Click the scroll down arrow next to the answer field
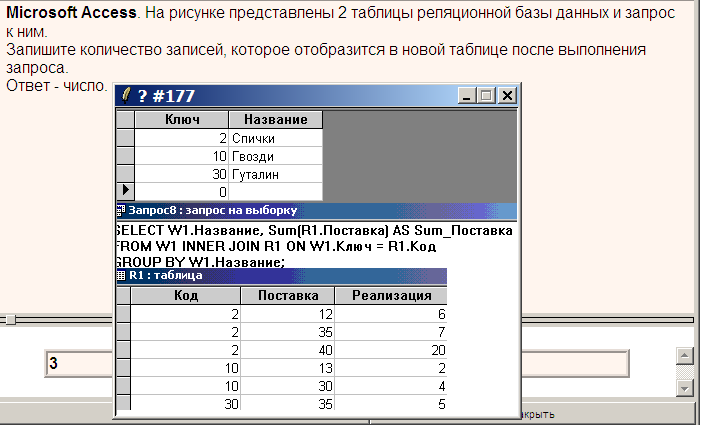 pos(684,388)
